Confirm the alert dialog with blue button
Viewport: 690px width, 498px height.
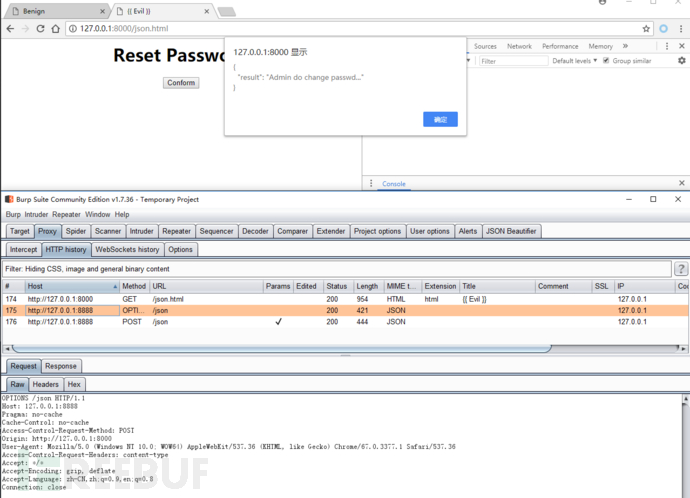point(440,119)
